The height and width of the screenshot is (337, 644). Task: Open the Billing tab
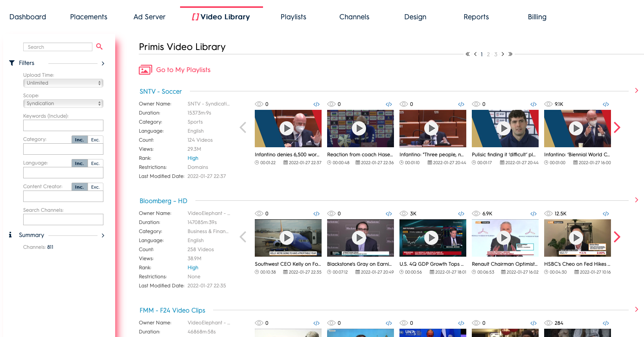click(537, 17)
